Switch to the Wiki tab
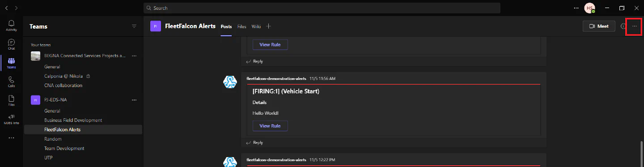The height and width of the screenshot is (167, 644). 256,26
